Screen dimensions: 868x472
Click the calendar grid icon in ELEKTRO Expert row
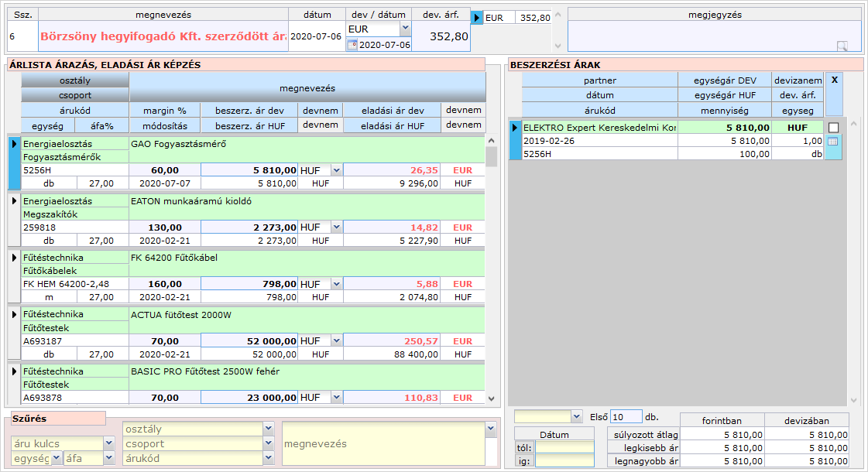pyautogui.click(x=833, y=142)
